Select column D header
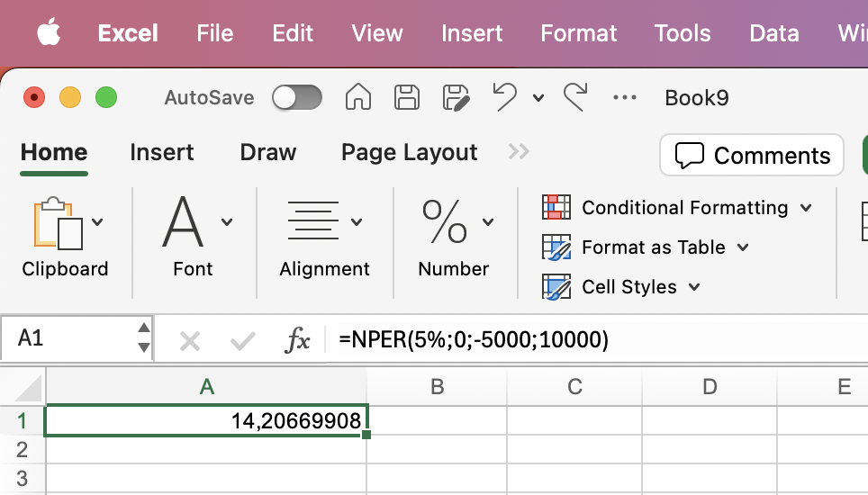Viewport: 868px width, 495px height. pyautogui.click(x=710, y=386)
